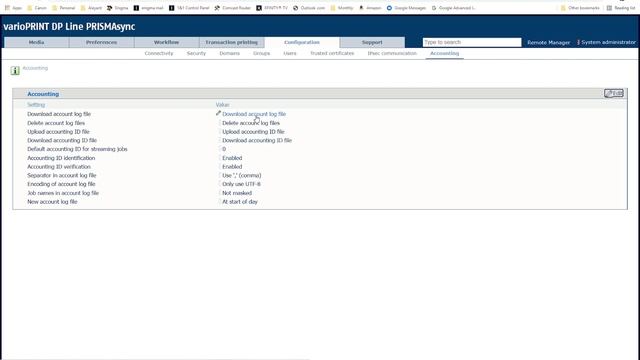Screen dimensions: 640x360
Task: Open the Comcast Router bookmark
Action: coord(233,8)
